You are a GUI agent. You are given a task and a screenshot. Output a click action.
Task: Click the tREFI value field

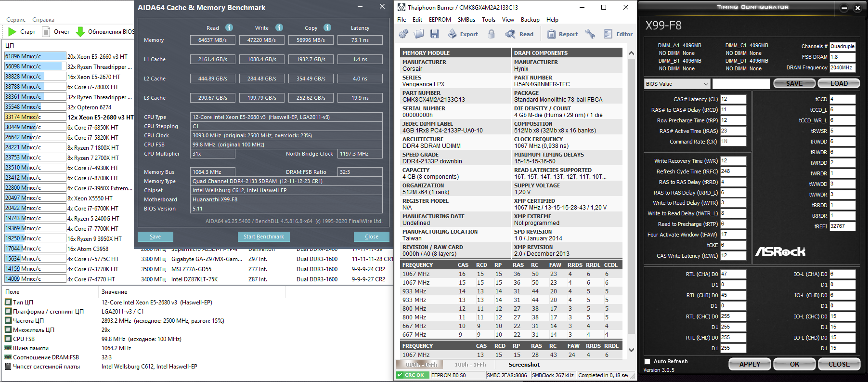(x=842, y=226)
